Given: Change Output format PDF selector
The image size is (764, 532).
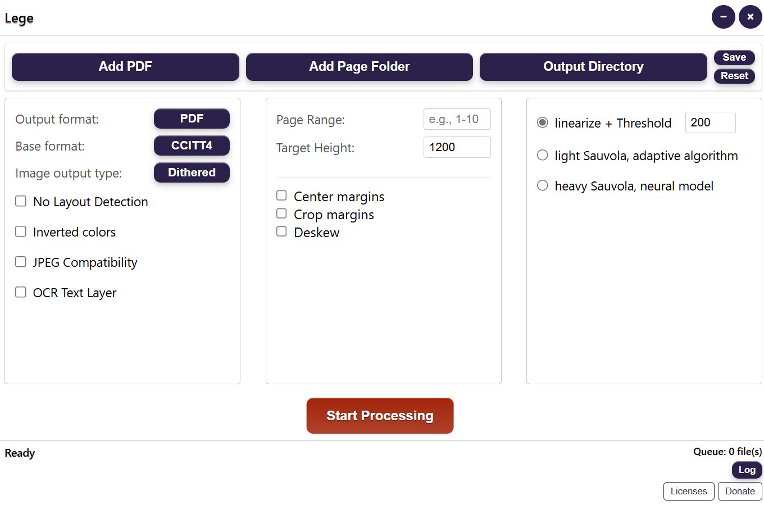Looking at the screenshot, I should point(192,119).
